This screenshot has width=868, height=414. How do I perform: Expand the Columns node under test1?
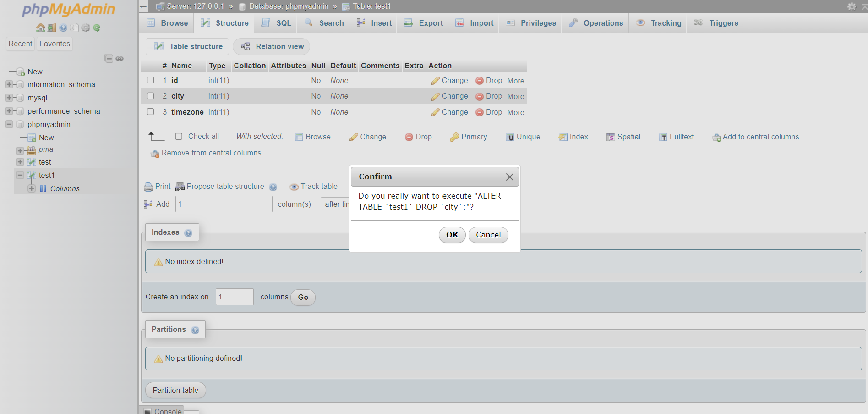click(31, 188)
